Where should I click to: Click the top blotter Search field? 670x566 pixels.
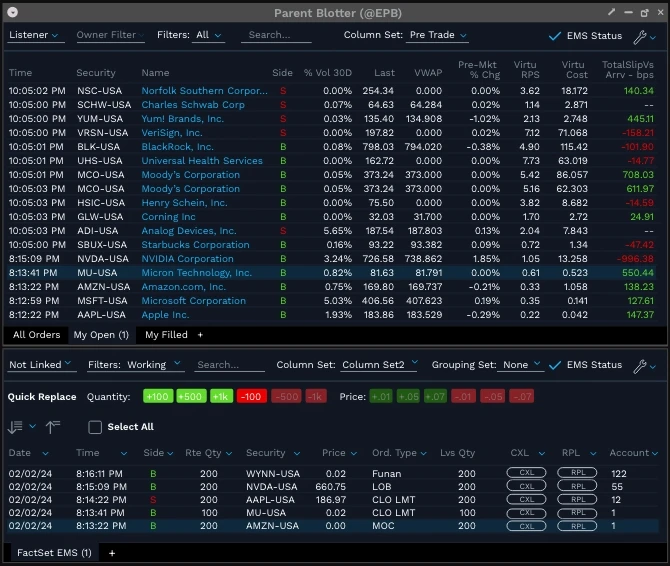tap(276, 35)
